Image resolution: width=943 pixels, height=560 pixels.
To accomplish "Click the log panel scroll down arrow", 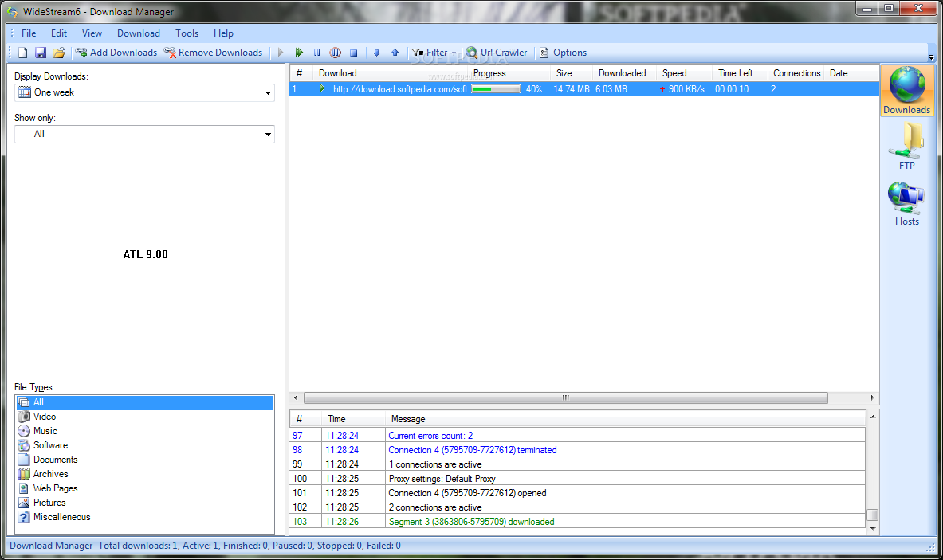I will (873, 529).
